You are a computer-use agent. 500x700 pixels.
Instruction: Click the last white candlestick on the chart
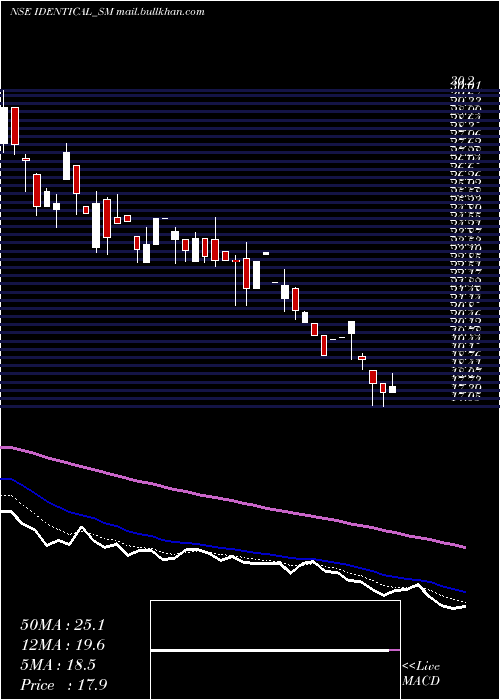392,387
